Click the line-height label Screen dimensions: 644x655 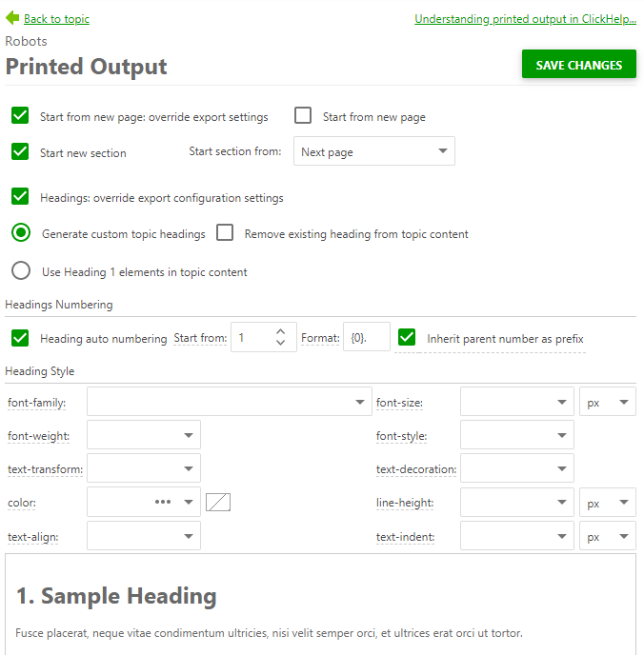pyautogui.click(x=405, y=503)
